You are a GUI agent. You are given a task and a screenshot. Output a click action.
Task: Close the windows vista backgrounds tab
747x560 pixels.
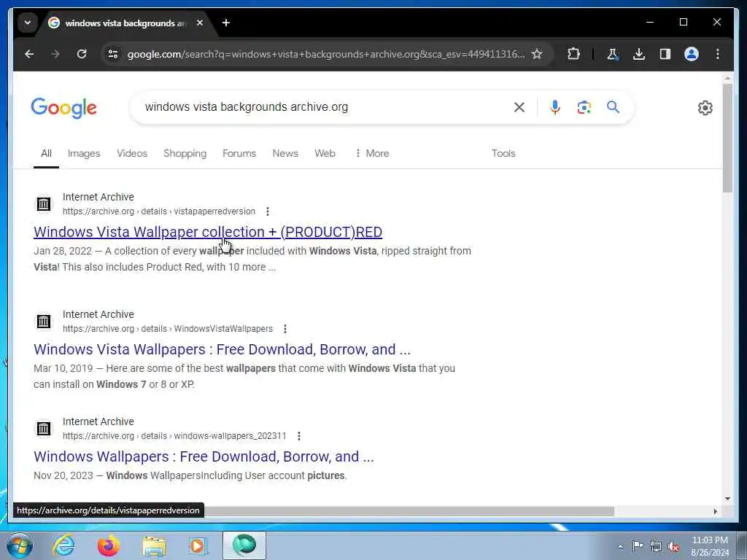[200, 23]
